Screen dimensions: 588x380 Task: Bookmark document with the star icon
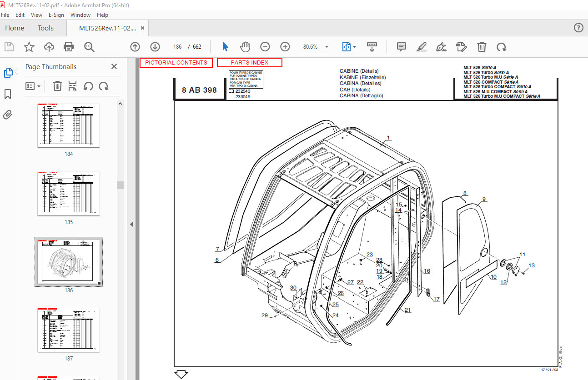[29, 47]
